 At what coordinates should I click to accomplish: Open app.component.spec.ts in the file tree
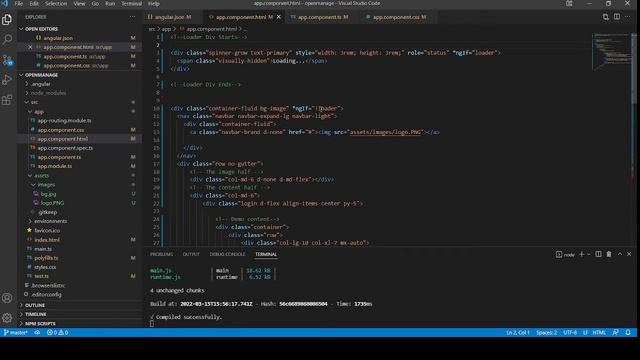(x=65, y=148)
